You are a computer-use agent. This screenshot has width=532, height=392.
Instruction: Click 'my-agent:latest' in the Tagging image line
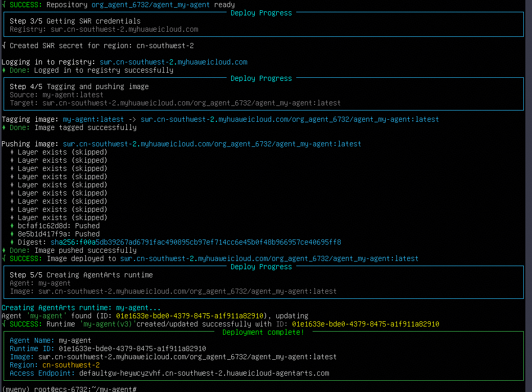click(93, 119)
